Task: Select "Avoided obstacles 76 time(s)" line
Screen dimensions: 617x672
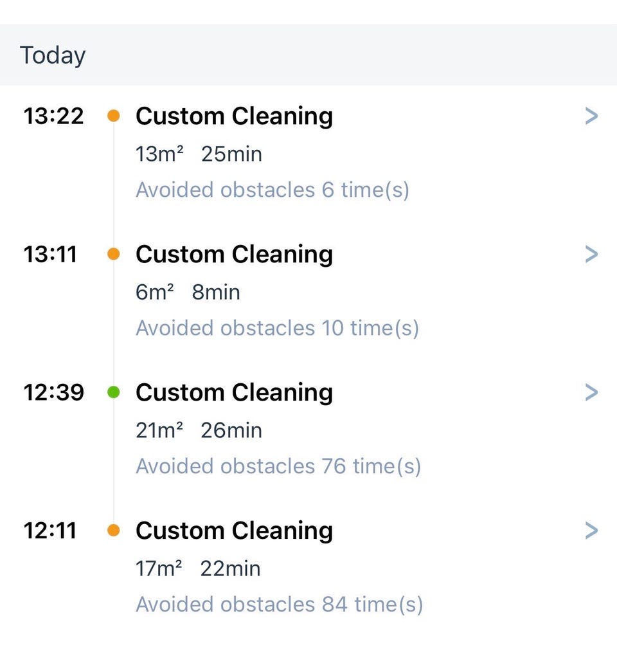Action: (278, 466)
